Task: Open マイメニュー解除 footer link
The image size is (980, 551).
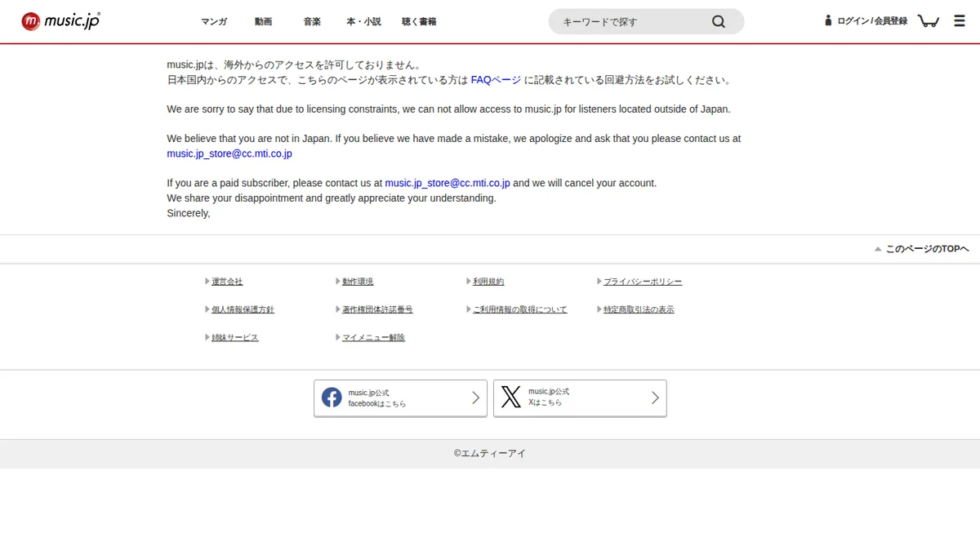Action: click(373, 337)
